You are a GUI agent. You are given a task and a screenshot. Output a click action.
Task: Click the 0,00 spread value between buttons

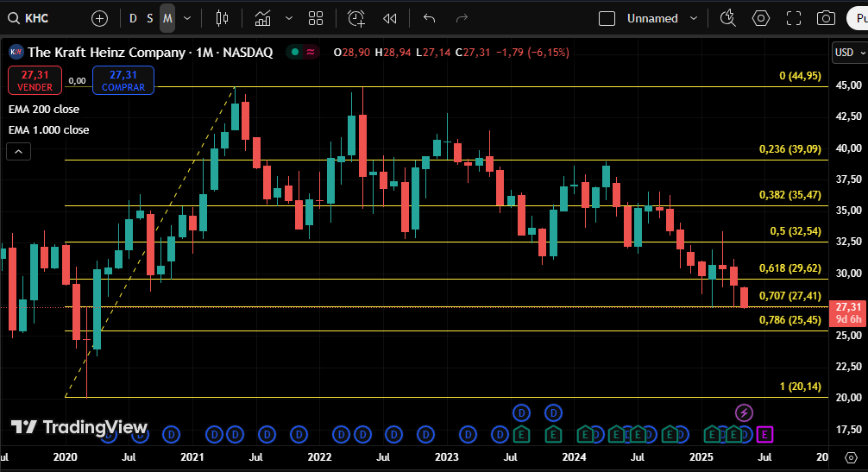click(77, 81)
